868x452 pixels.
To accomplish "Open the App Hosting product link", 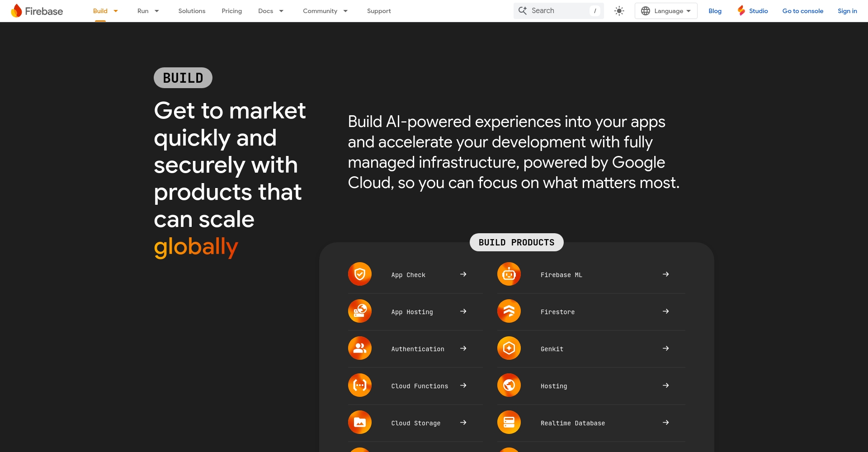I will click(412, 312).
